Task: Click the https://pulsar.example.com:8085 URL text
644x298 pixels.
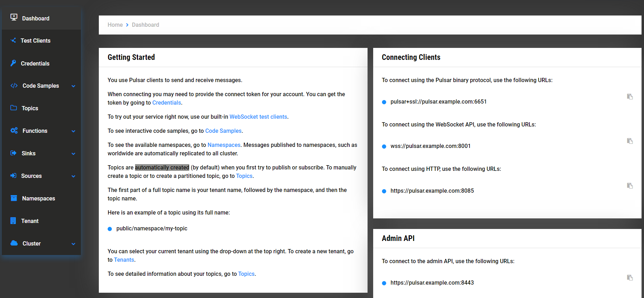Action: (x=432, y=191)
